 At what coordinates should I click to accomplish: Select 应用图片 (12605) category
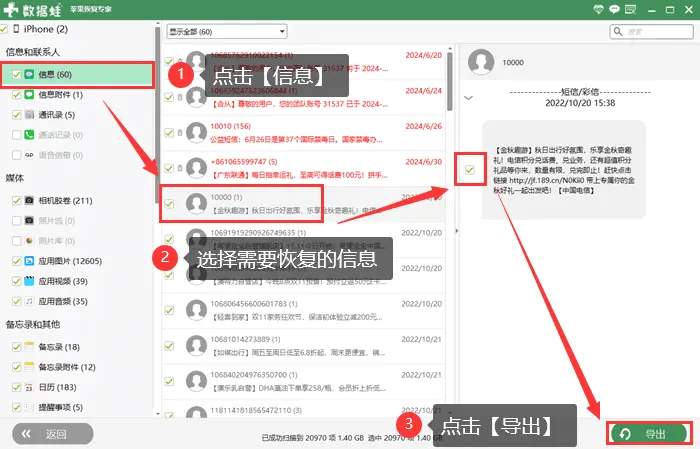tap(70, 261)
